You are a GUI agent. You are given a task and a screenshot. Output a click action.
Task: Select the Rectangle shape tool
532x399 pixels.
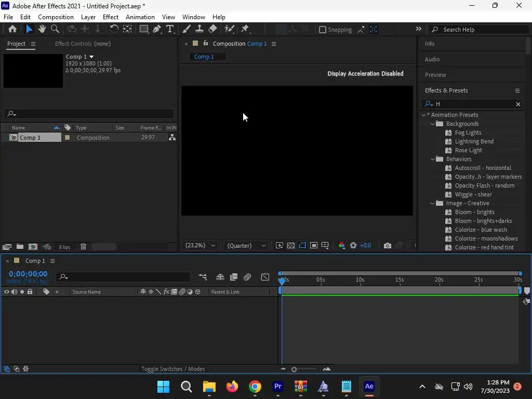coord(144,29)
